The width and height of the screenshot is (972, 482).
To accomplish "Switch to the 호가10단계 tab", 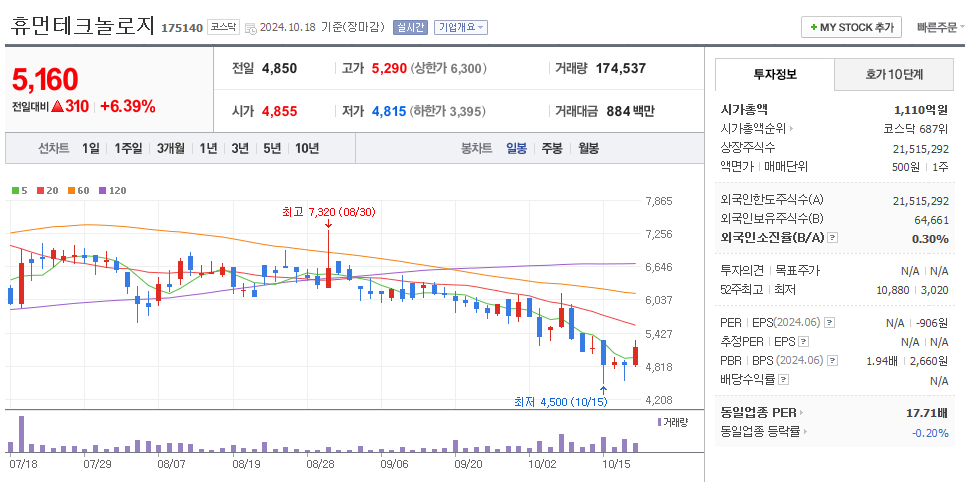I will (x=894, y=75).
